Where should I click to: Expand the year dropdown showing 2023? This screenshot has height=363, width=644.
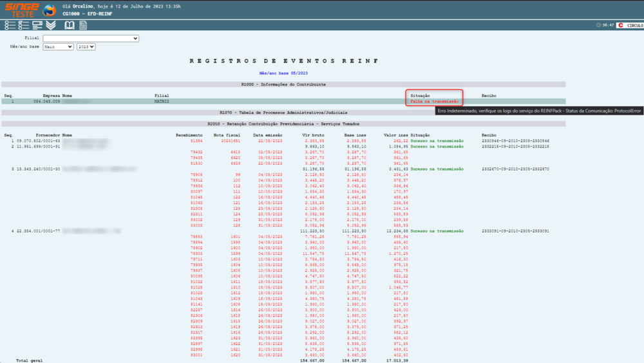click(x=86, y=47)
